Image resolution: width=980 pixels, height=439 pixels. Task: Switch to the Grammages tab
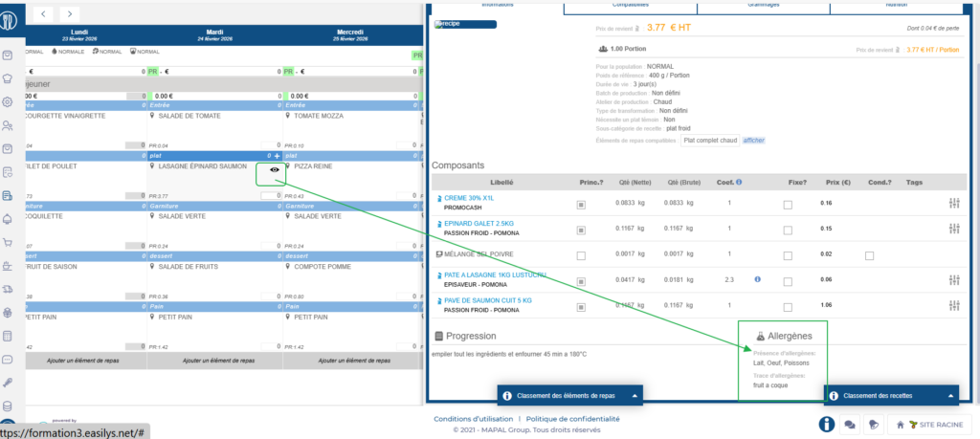click(x=762, y=6)
